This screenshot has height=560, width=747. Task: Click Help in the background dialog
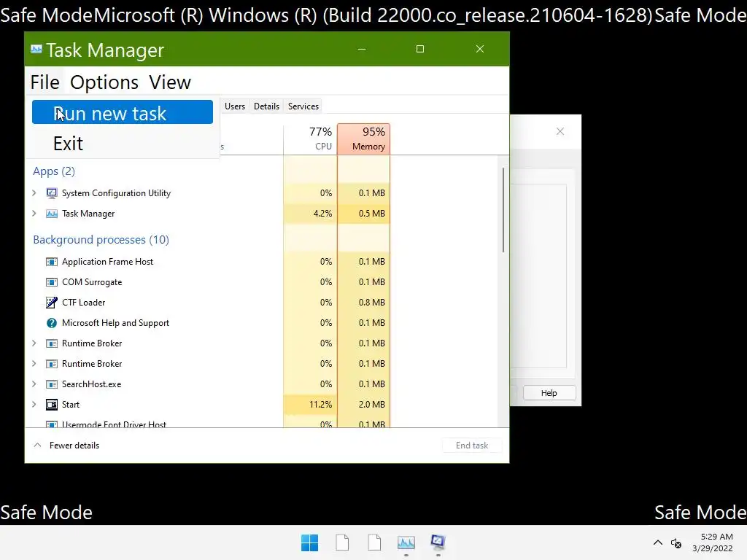(x=549, y=393)
